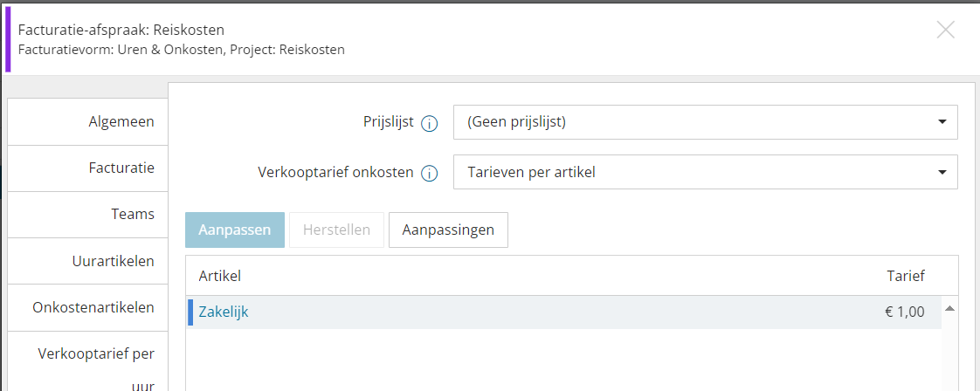
Task: Switch to the Algemeen tab
Action: click(87, 122)
